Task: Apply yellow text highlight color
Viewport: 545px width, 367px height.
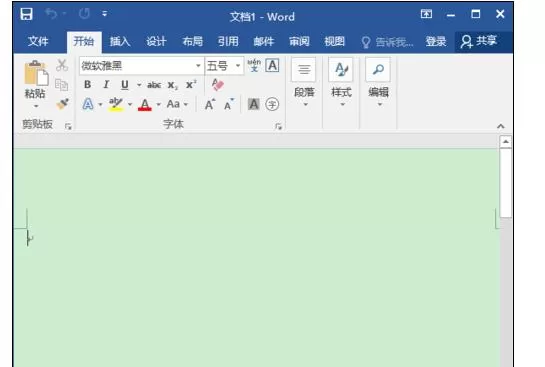Action: tap(116, 104)
